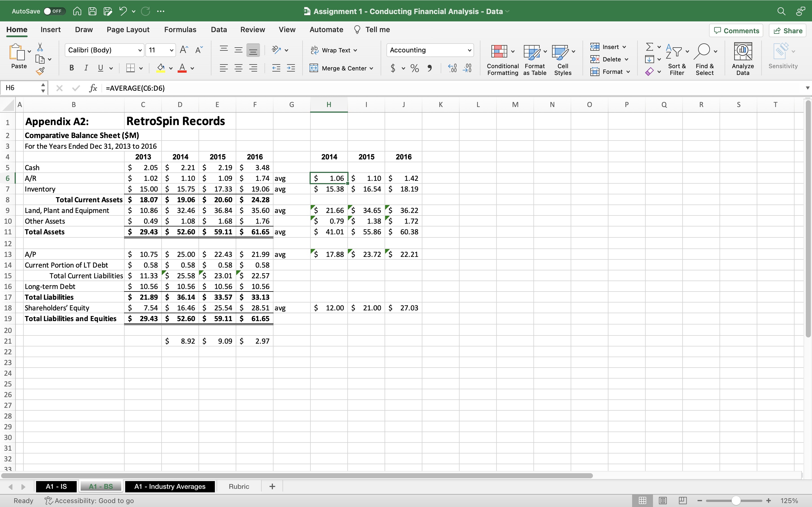The height and width of the screenshot is (507, 812).
Task: Click the Comments button
Action: 736,30
